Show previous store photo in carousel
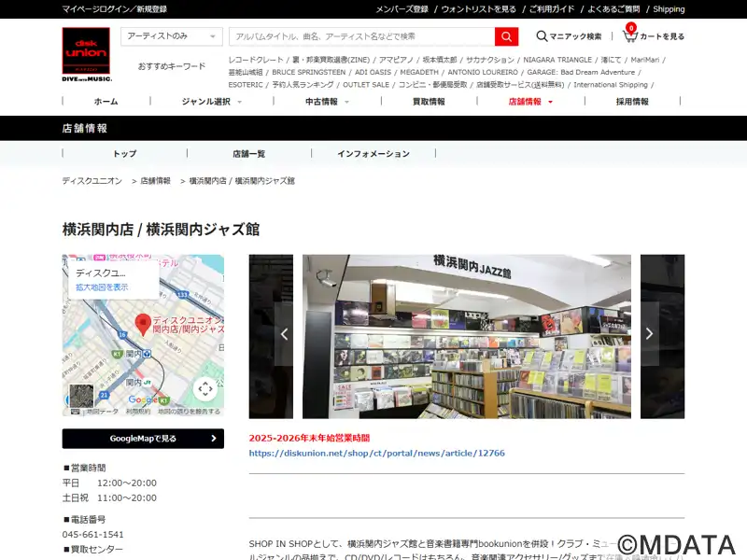The height and width of the screenshot is (560, 747). (x=284, y=334)
